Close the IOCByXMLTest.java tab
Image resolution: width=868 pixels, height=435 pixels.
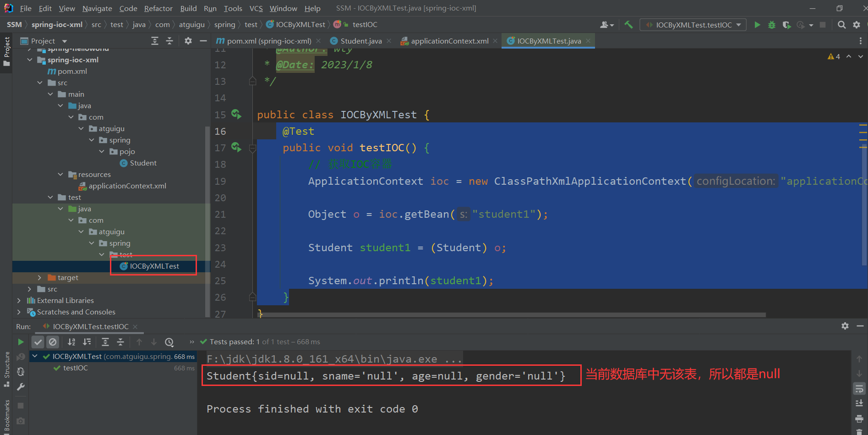[x=588, y=41]
